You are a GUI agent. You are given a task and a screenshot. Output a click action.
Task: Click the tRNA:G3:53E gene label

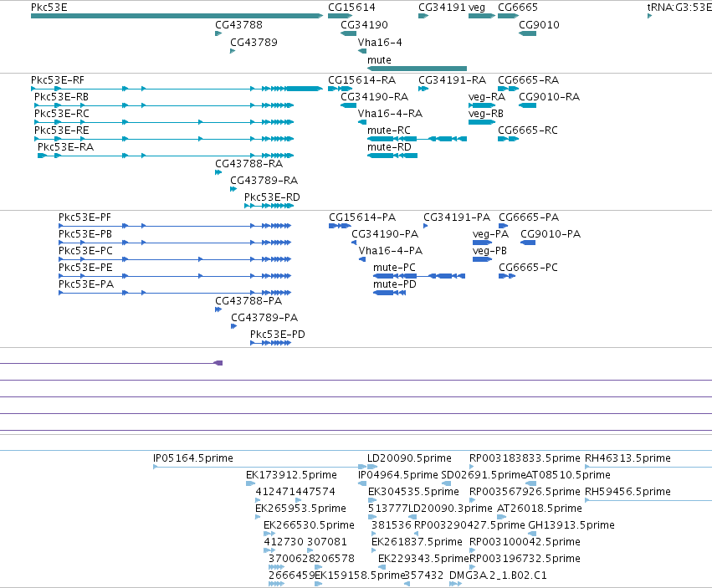point(679,8)
